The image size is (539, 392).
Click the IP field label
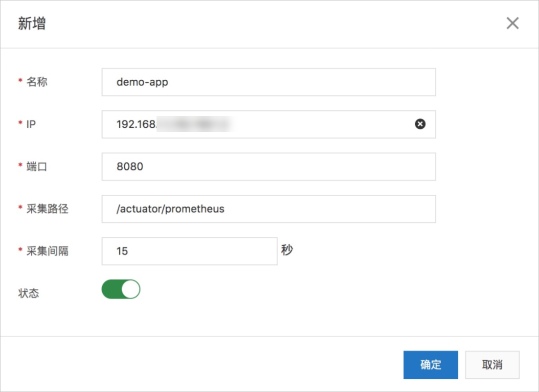31,124
